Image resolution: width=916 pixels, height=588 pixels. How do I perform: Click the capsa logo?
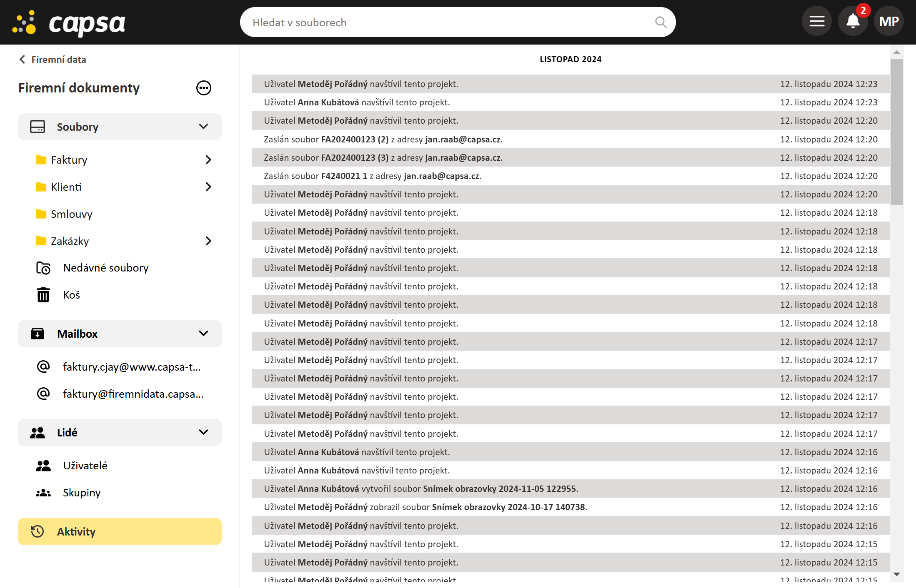(69, 23)
